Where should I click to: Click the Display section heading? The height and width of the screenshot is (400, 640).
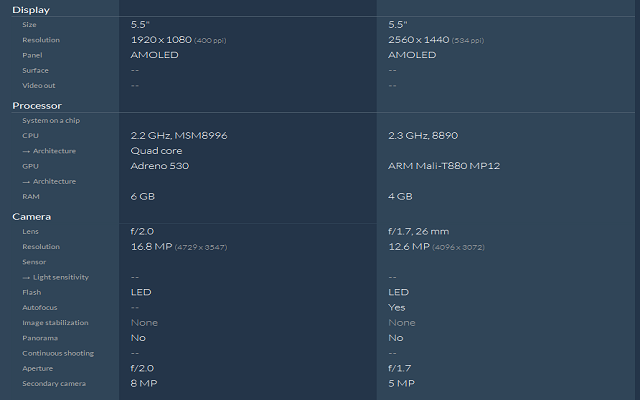click(31, 10)
